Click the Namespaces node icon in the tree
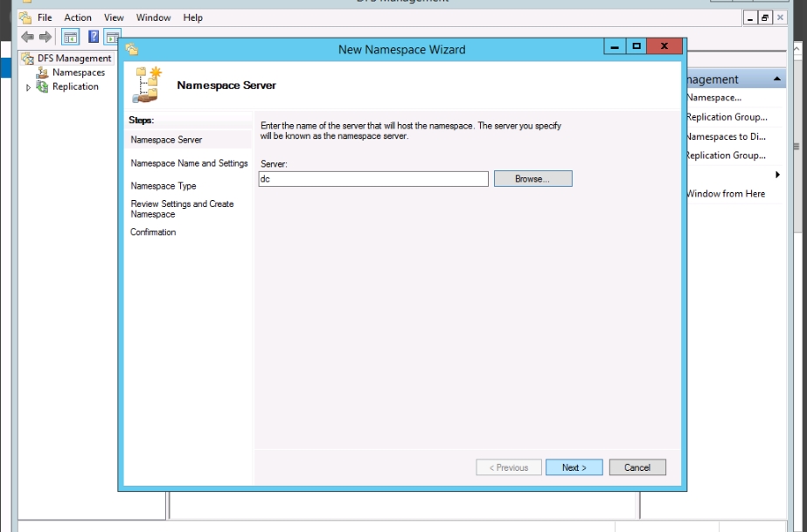The height and width of the screenshot is (532, 807). pyautogui.click(x=42, y=73)
